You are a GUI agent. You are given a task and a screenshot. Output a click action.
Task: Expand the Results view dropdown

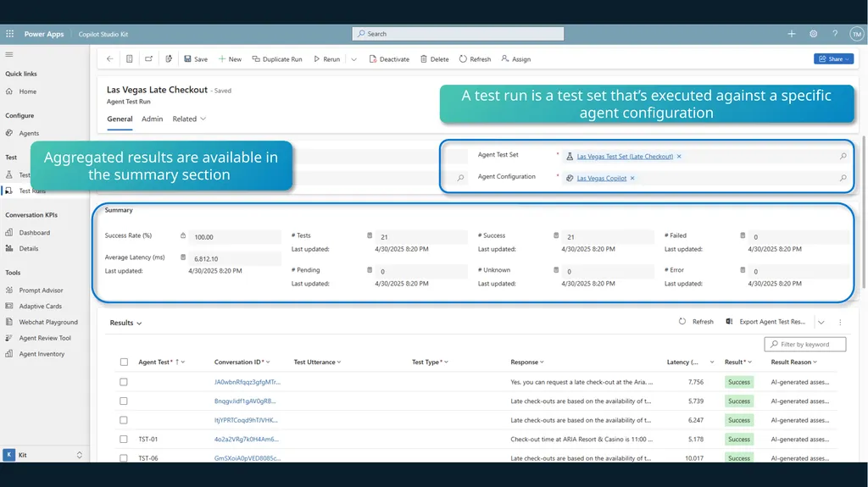125,323
